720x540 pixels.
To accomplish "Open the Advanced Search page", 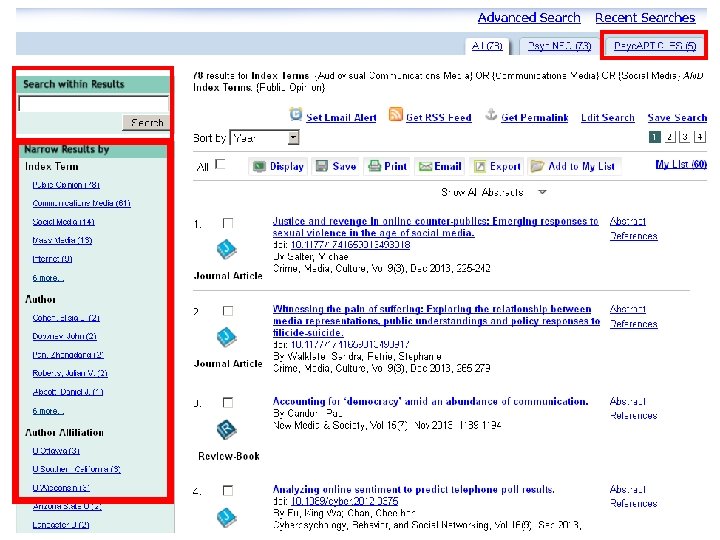I will [529, 18].
